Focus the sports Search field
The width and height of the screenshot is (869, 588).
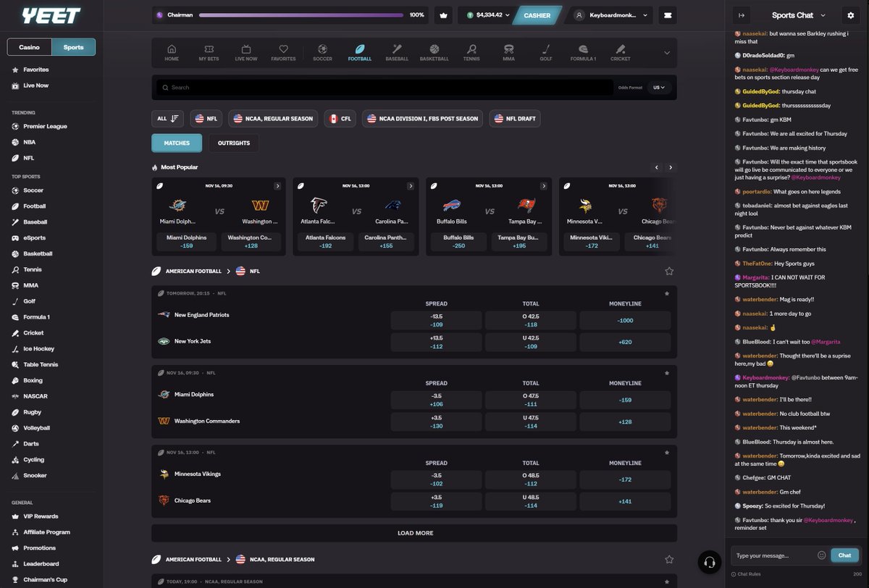tap(385, 88)
